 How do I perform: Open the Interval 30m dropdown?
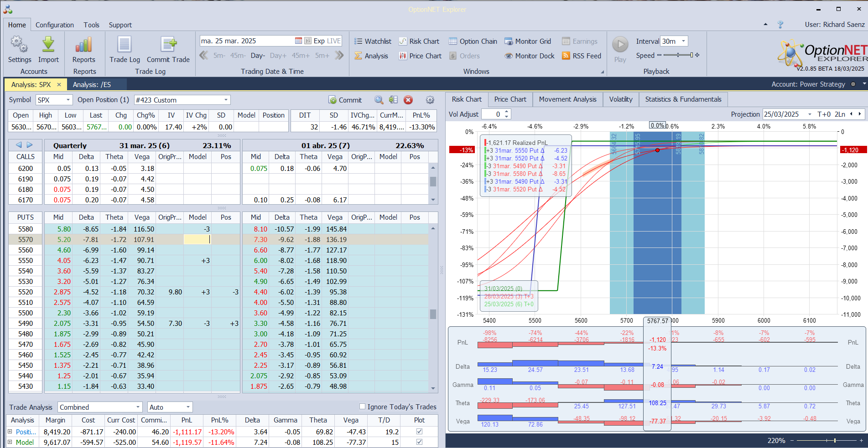[683, 41]
